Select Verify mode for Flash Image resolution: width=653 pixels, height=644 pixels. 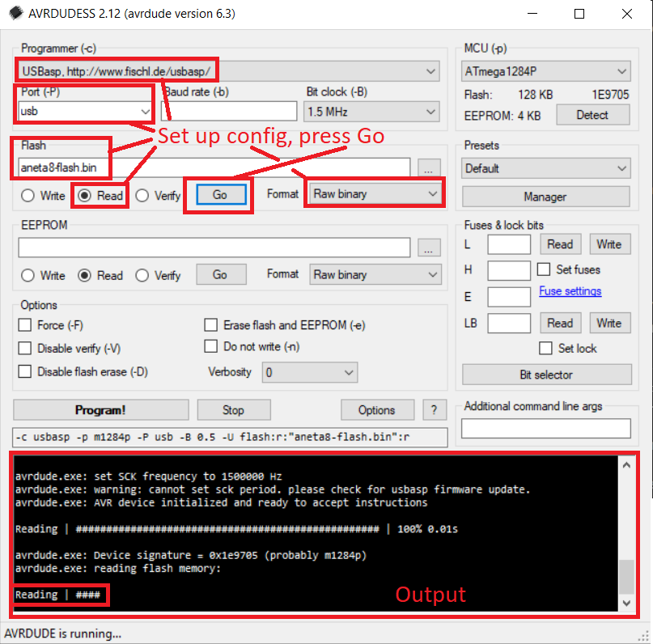(143, 194)
